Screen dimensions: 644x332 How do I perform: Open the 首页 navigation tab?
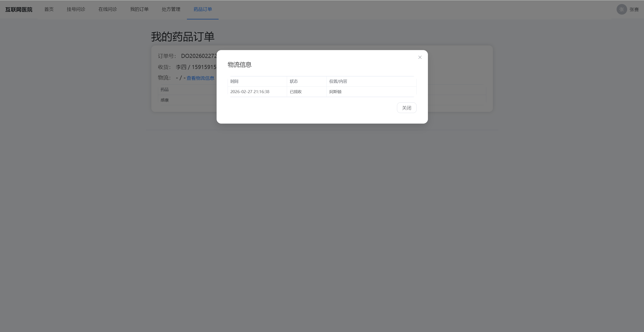tap(49, 9)
